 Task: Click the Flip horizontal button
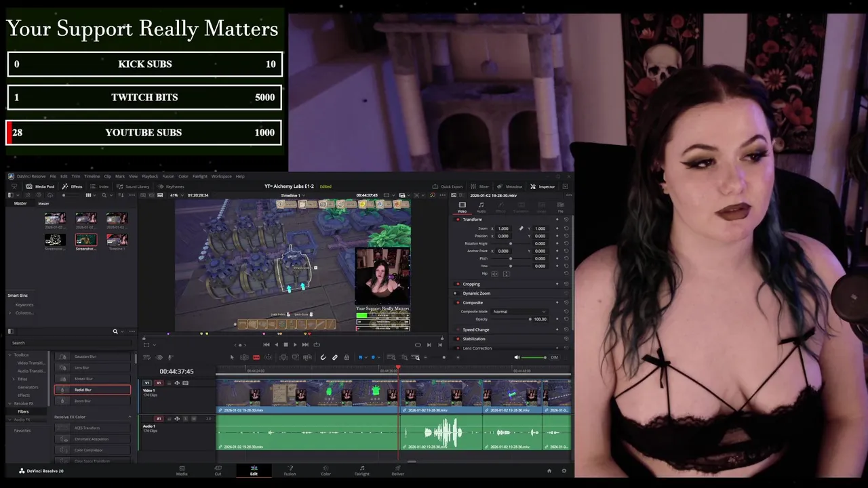[x=494, y=274]
